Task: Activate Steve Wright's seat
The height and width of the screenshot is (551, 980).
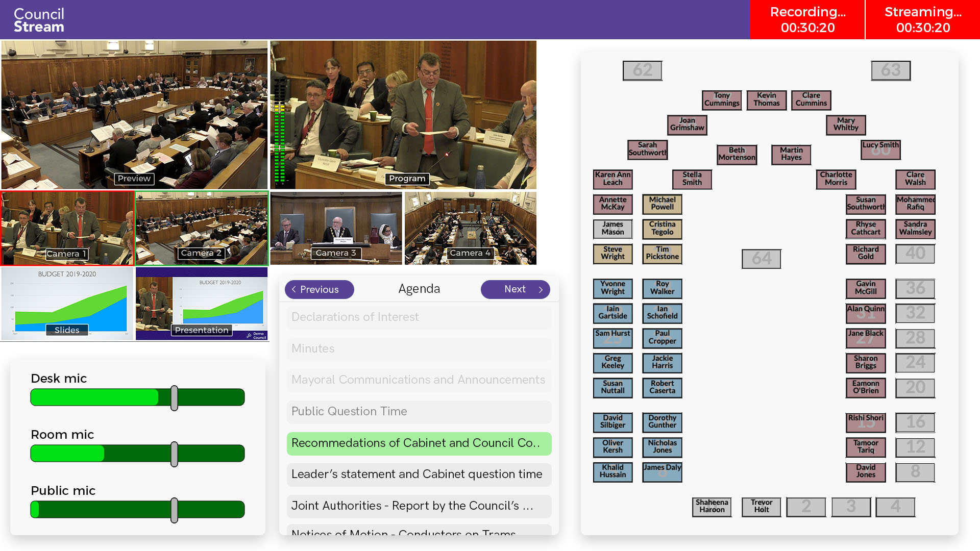Action: click(x=612, y=254)
